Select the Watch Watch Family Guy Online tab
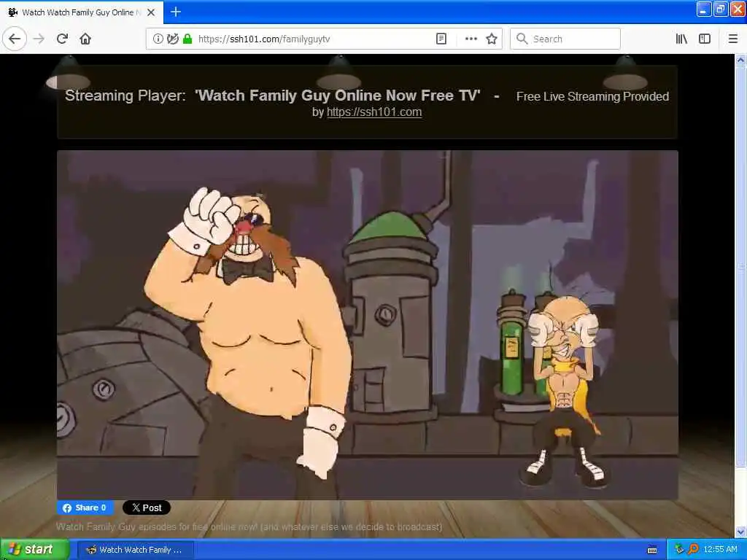 coord(81,12)
